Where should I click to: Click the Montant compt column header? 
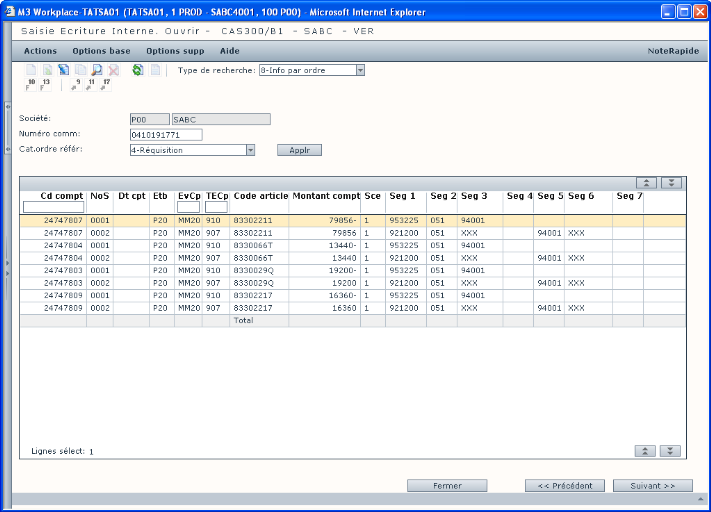coord(326,196)
